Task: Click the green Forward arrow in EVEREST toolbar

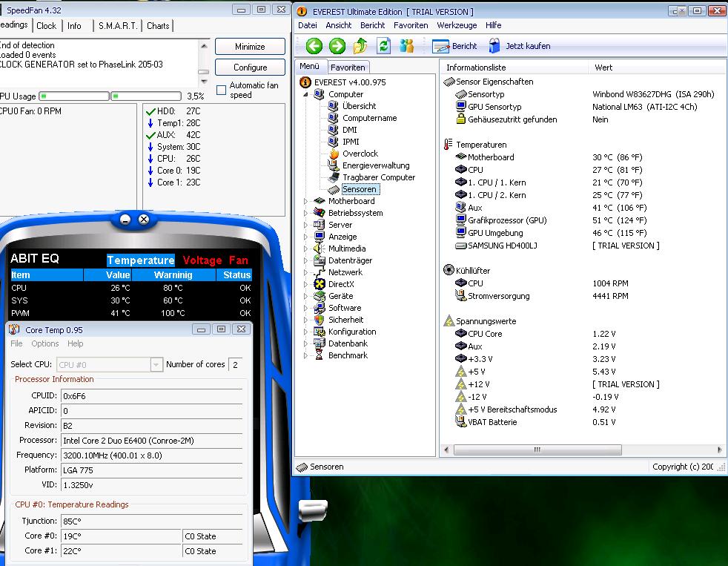Action: [337, 46]
